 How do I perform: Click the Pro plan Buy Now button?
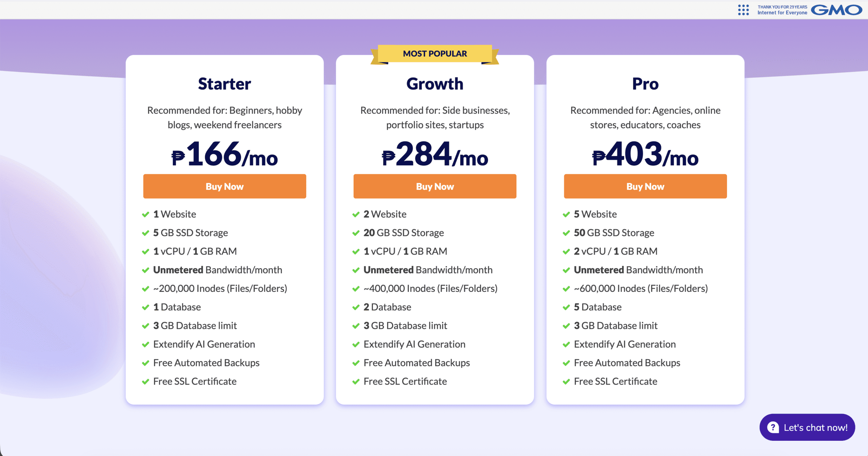[x=645, y=186]
